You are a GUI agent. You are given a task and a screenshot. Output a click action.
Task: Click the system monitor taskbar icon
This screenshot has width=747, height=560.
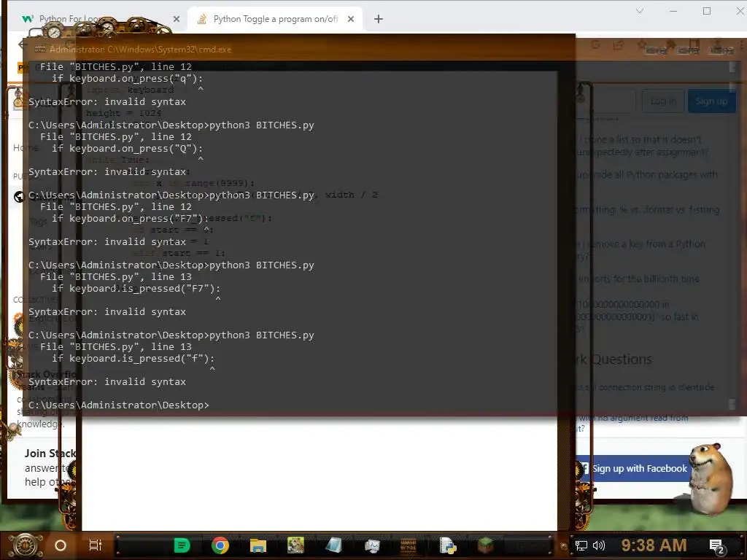372,545
